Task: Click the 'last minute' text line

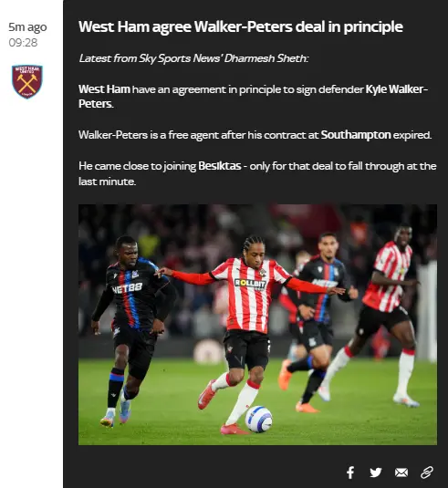Action: (107, 182)
